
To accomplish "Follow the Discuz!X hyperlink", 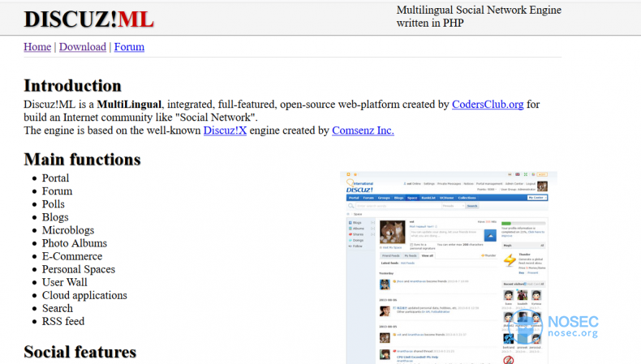I will click(226, 131).
